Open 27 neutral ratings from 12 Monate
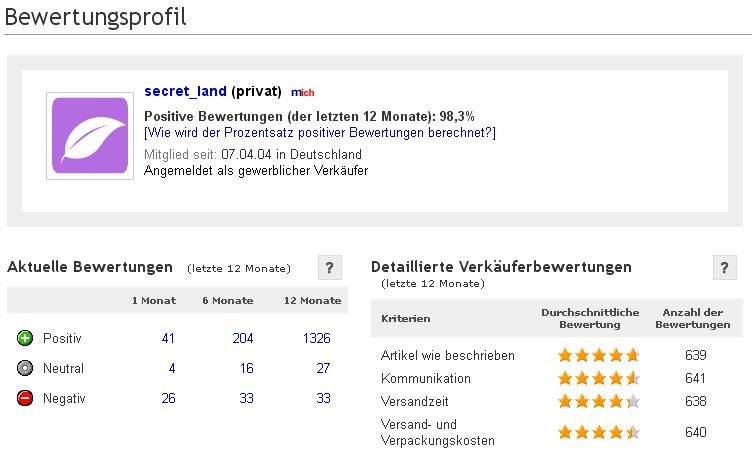752x460 pixels. (323, 369)
